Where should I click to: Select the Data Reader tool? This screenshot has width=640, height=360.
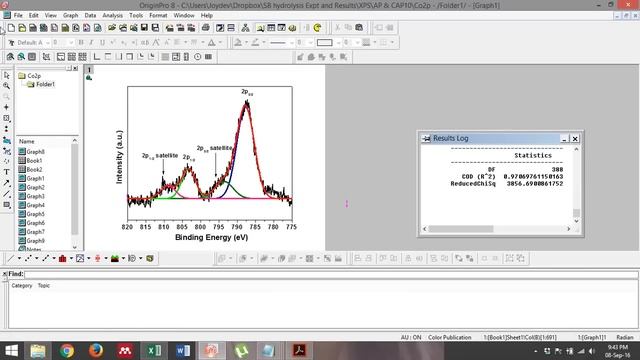(x=7, y=118)
